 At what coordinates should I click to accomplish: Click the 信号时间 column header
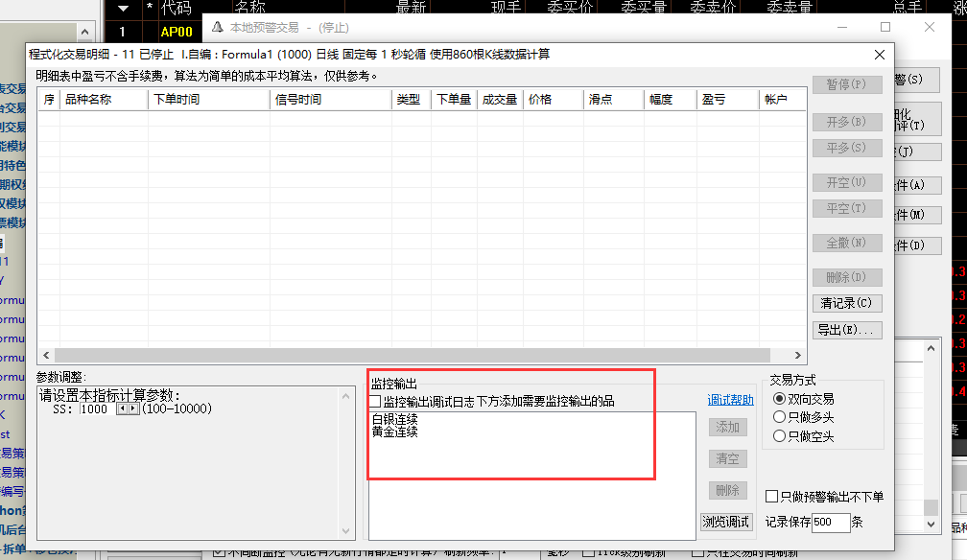(x=331, y=100)
